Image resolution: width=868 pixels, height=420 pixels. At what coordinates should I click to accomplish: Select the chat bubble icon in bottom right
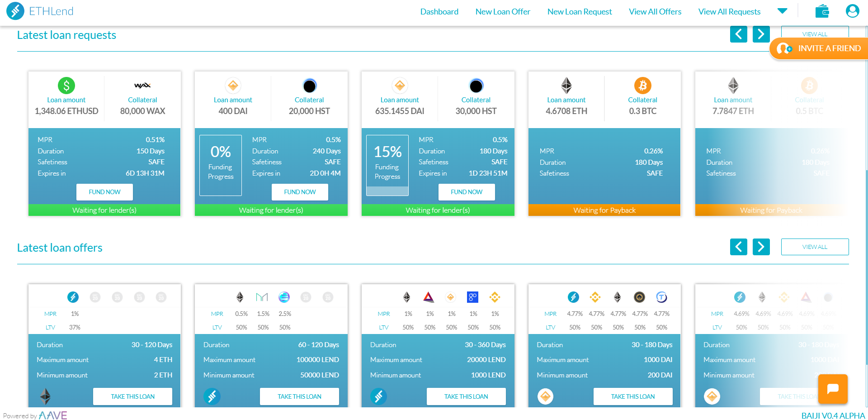click(x=833, y=389)
